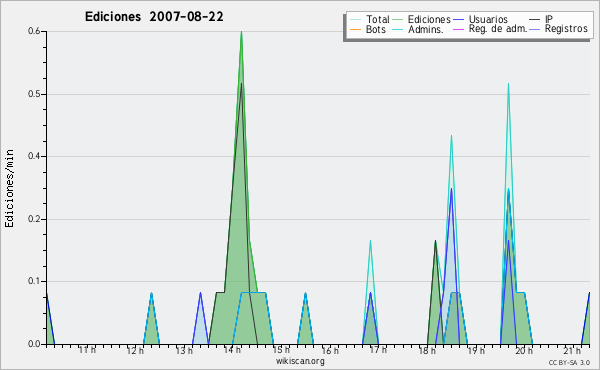Click the tallest green peak at 0.6
600x370 pixels.
point(241,32)
